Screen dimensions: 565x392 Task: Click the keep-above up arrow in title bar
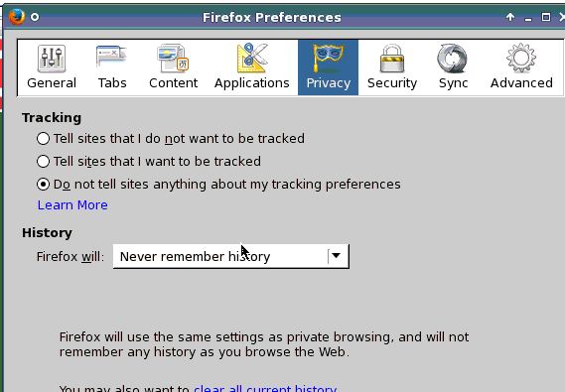pos(510,17)
